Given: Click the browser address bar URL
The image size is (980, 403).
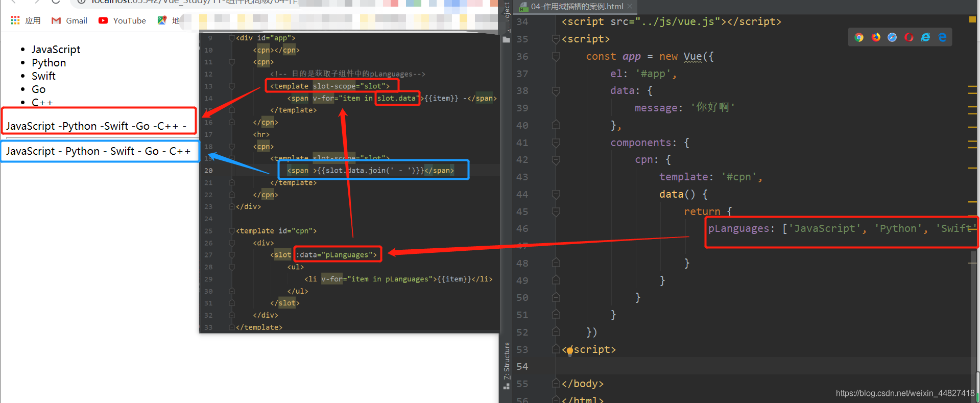Looking at the screenshot, I should click(x=194, y=2).
